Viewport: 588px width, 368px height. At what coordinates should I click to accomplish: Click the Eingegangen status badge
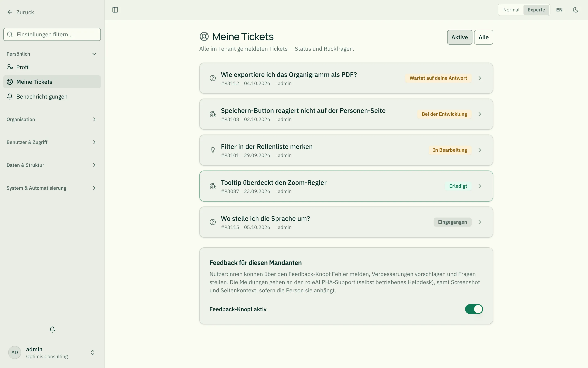[452, 222]
